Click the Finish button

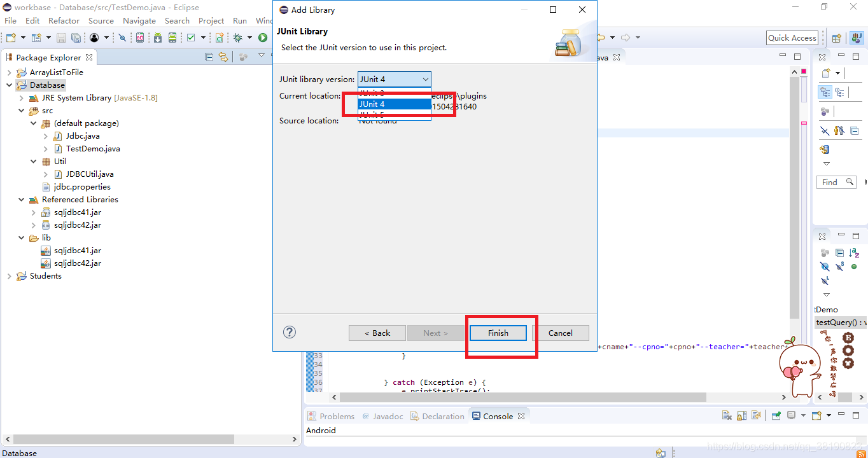click(498, 333)
